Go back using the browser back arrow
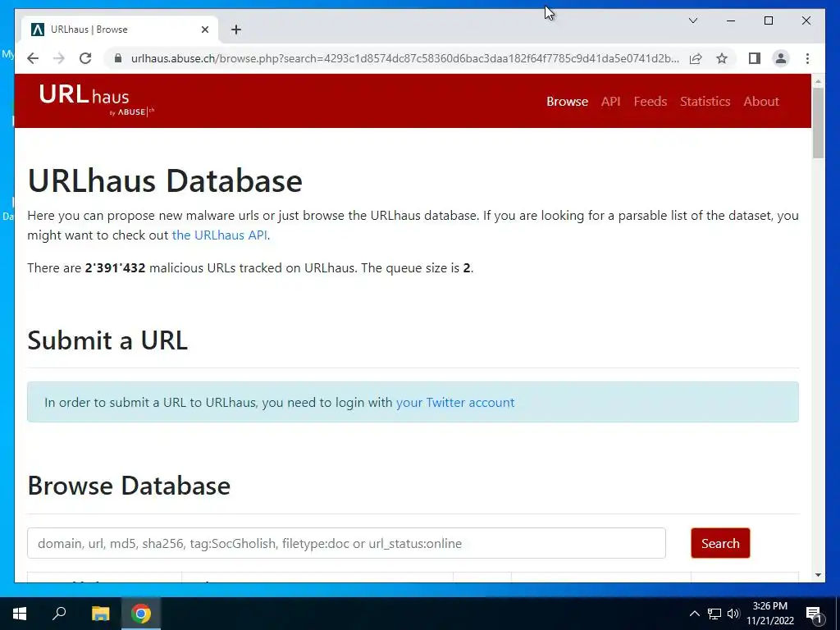 (33, 58)
